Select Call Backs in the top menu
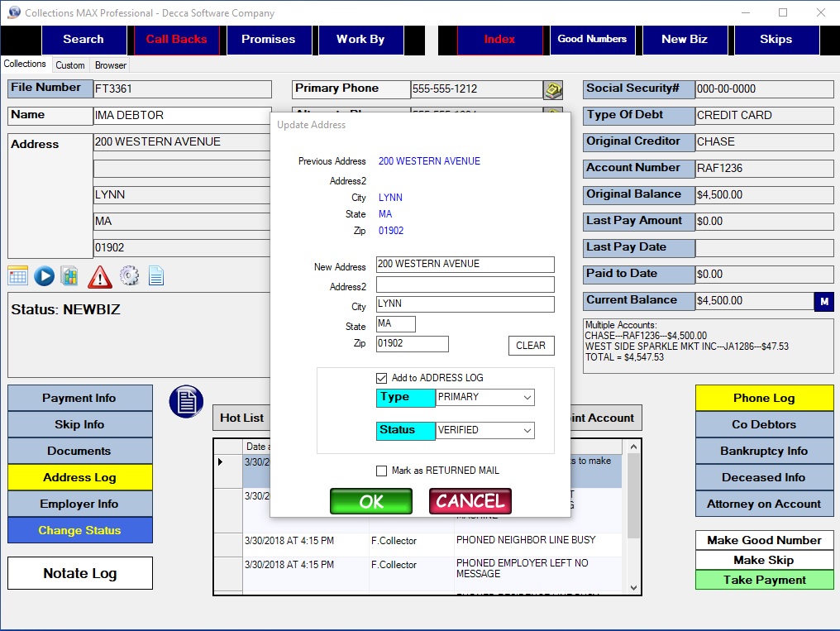The width and height of the screenshot is (840, 631). pos(175,38)
